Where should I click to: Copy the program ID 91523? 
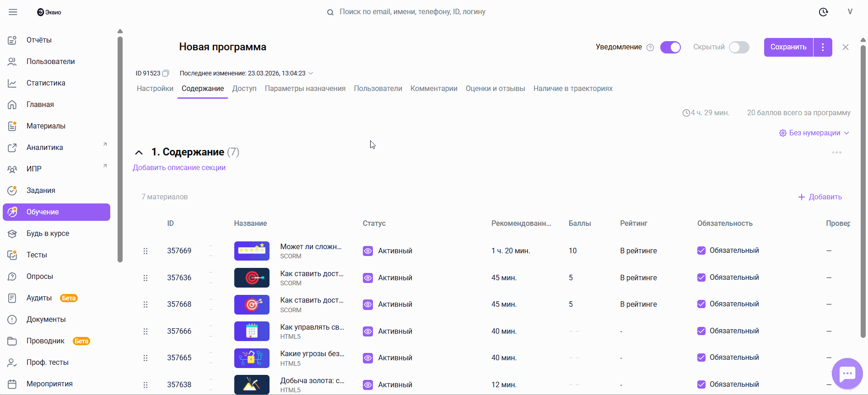click(166, 73)
